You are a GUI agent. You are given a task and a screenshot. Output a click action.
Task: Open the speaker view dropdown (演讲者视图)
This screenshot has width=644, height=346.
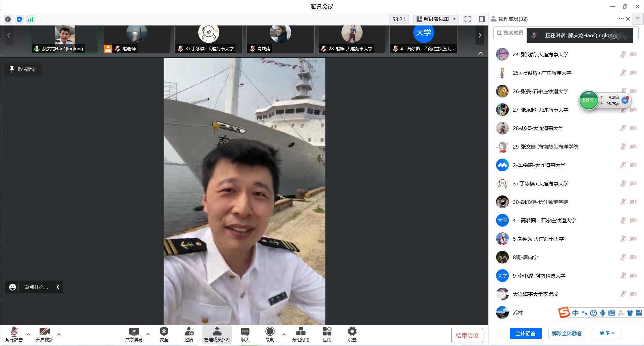pyautogui.click(x=436, y=19)
